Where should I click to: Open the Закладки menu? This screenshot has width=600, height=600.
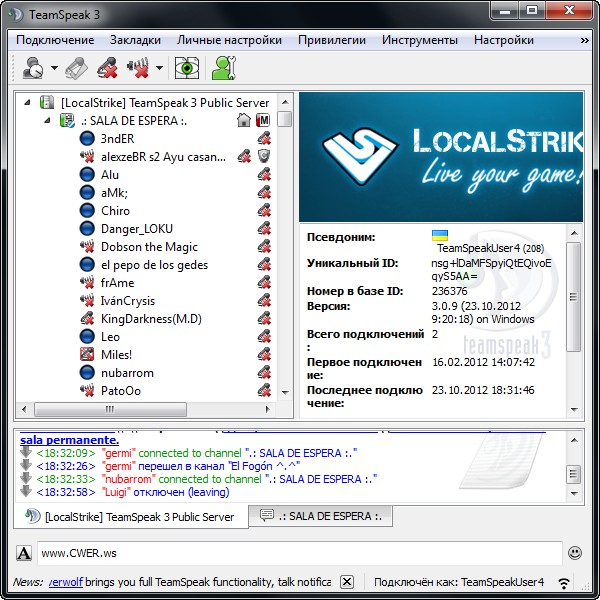[x=135, y=40]
